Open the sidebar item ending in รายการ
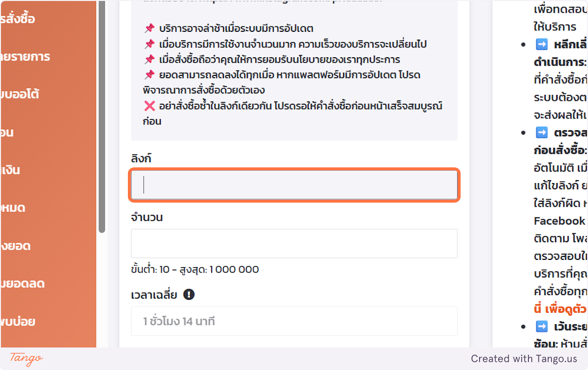This screenshot has width=588, height=370. click(x=27, y=57)
